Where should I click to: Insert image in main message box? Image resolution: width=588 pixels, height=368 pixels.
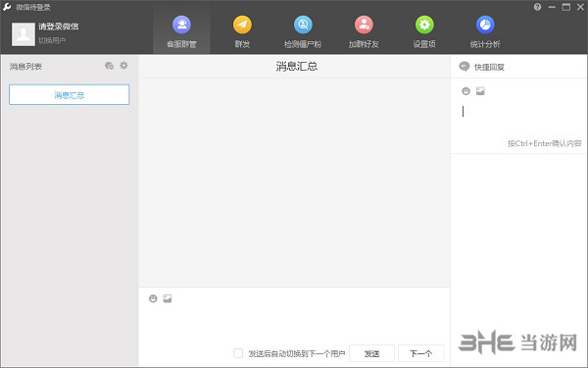(168, 298)
